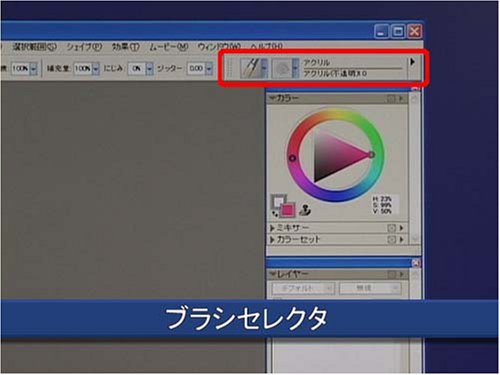Open the レイヤー panel options arrow
The image size is (500, 375).
[401, 274]
